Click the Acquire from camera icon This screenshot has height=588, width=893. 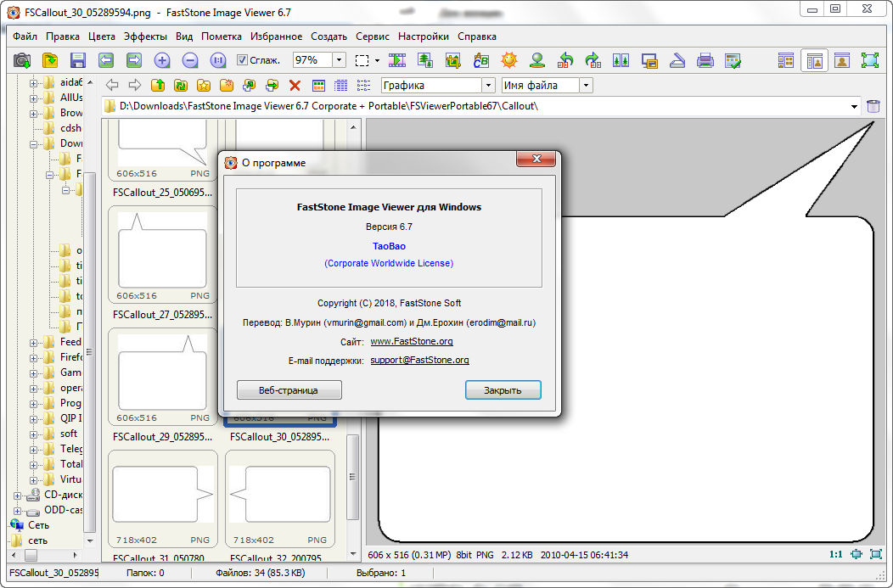(22, 60)
